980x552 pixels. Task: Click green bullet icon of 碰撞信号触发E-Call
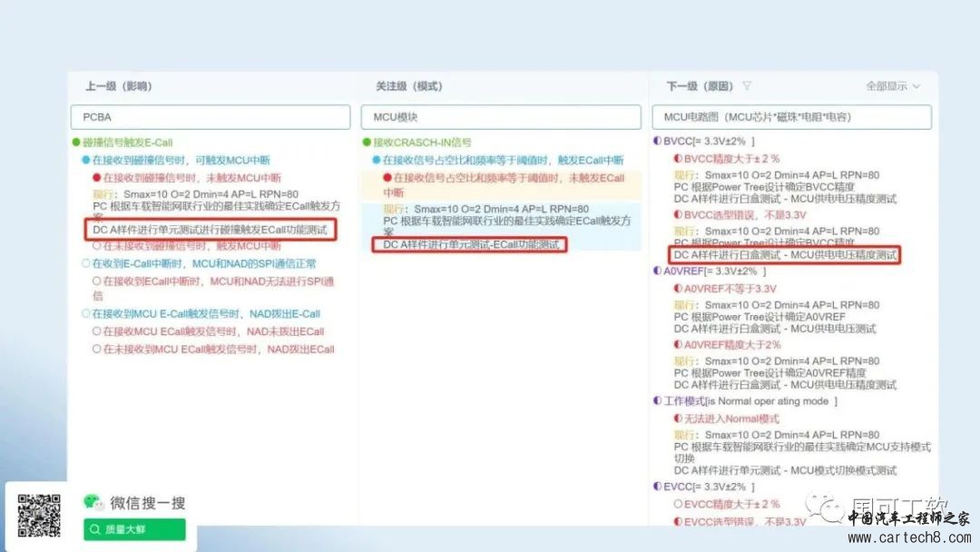pyautogui.click(x=76, y=143)
